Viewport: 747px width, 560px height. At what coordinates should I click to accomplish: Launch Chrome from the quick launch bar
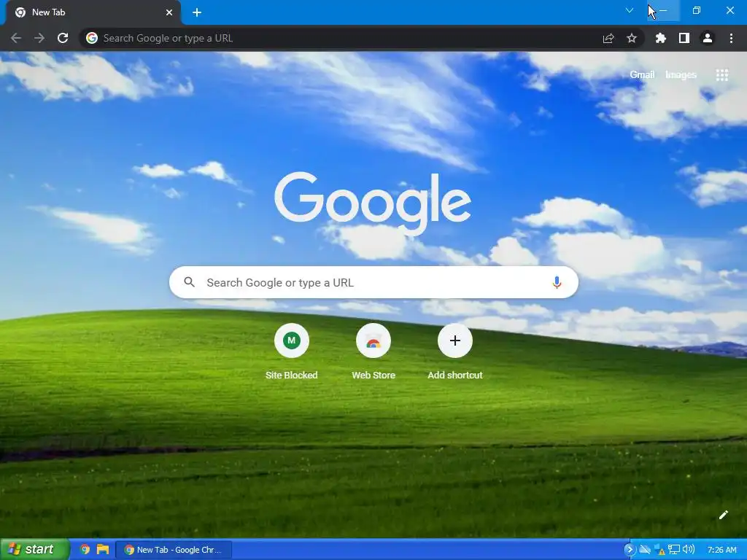point(85,550)
